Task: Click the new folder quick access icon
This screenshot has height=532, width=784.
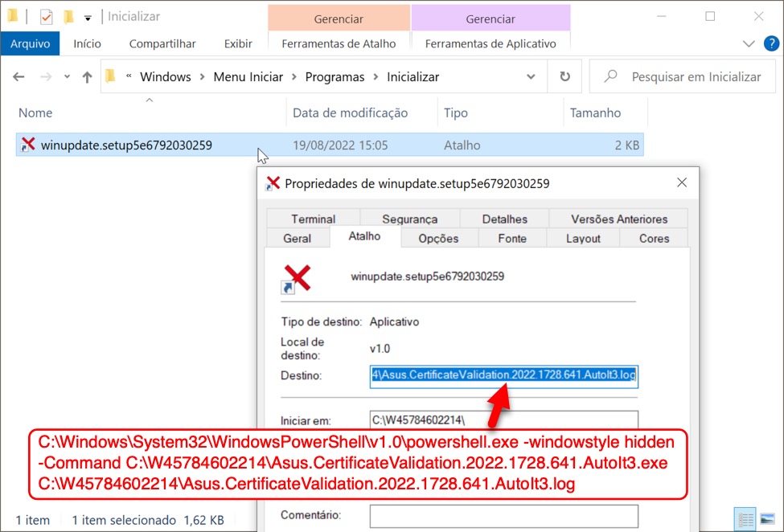Action: click(69, 16)
